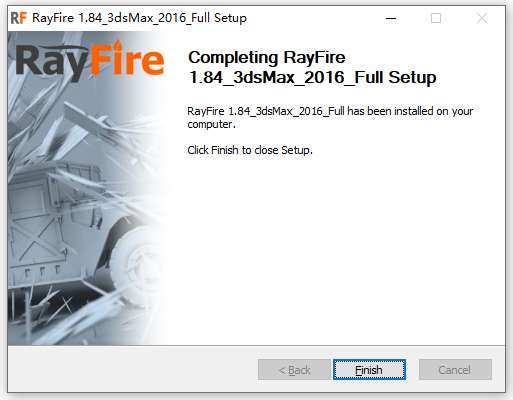Click the orange 'Fire' letters in the logo
Viewport: 513px width, 400px height.
pyautogui.click(x=127, y=58)
